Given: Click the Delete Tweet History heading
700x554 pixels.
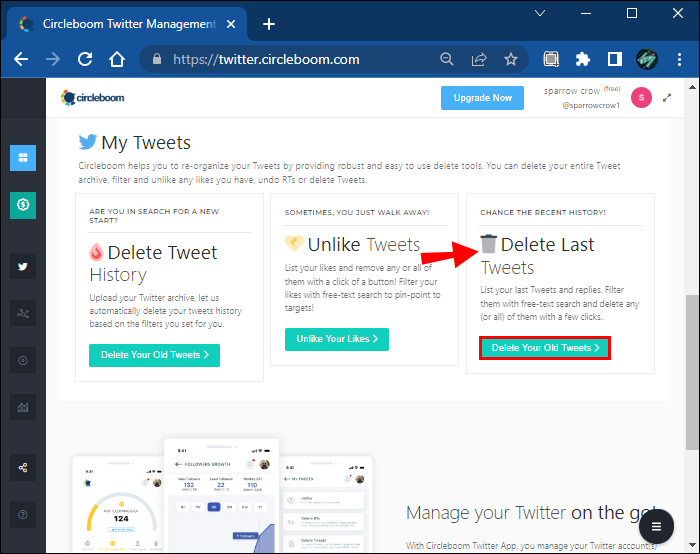Looking at the screenshot, I should (153, 264).
